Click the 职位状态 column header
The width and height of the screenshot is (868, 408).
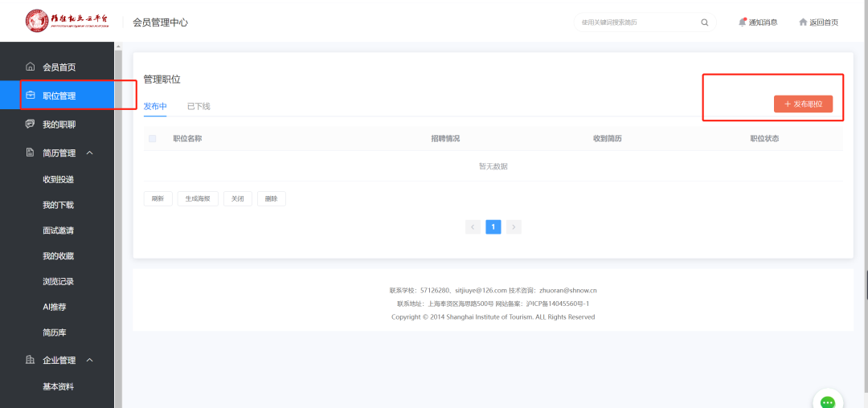point(764,139)
